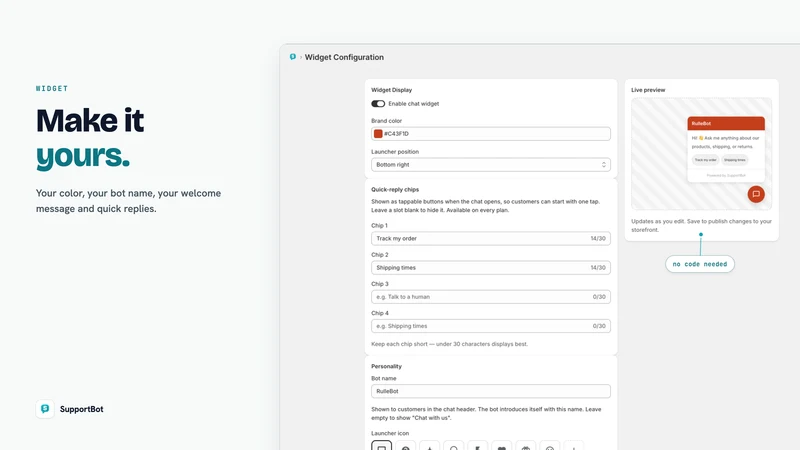The image size is (800, 450).
Task: Click the Widget Configuration breadcrumb title
Action: tap(344, 57)
